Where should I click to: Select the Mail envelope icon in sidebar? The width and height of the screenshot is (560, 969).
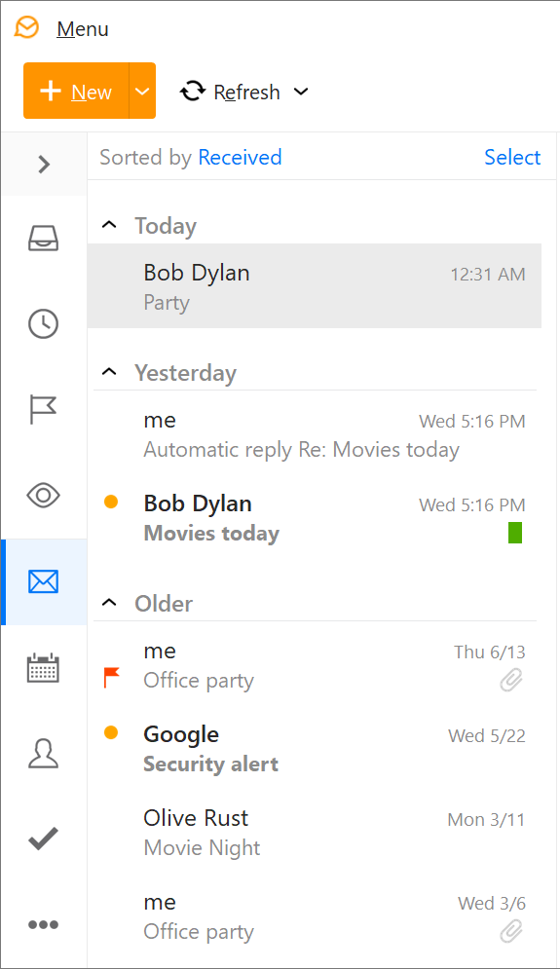coord(43,581)
